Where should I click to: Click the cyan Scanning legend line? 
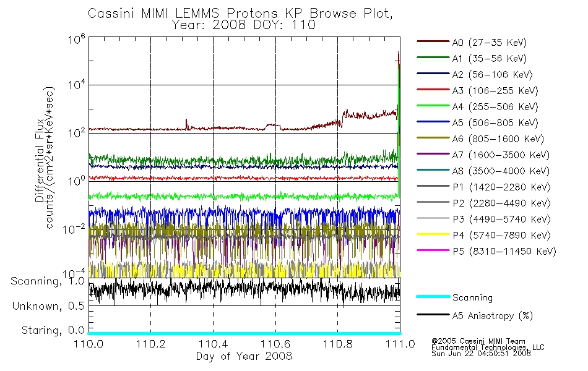click(x=433, y=296)
